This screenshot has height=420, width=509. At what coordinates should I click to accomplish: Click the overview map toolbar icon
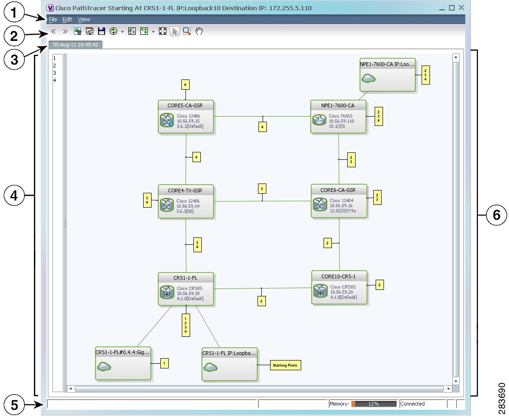tap(132, 31)
